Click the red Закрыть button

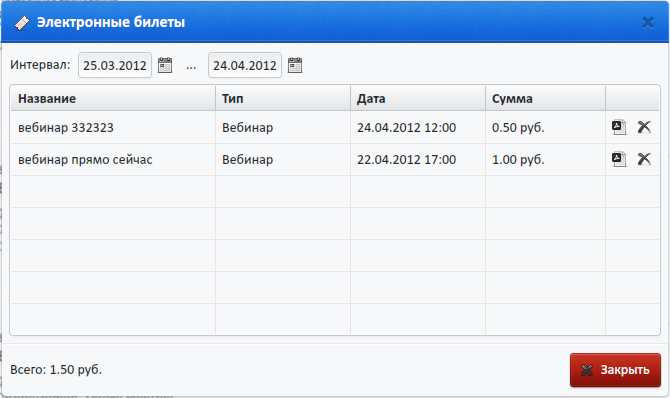615,370
